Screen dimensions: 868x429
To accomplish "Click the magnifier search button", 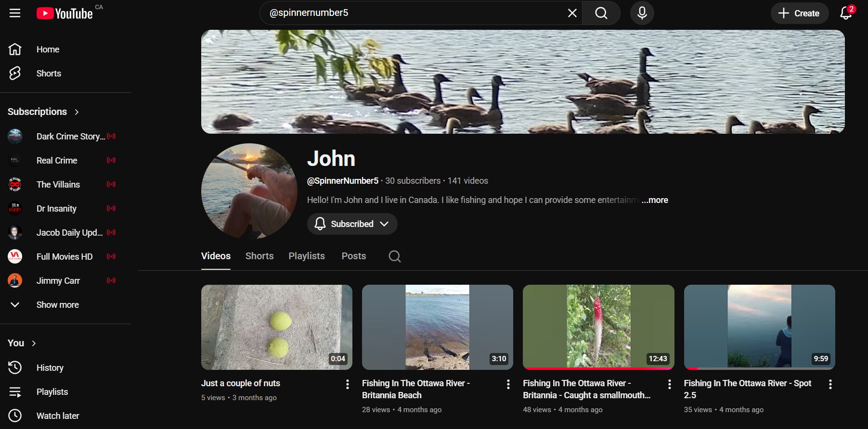I will [601, 13].
